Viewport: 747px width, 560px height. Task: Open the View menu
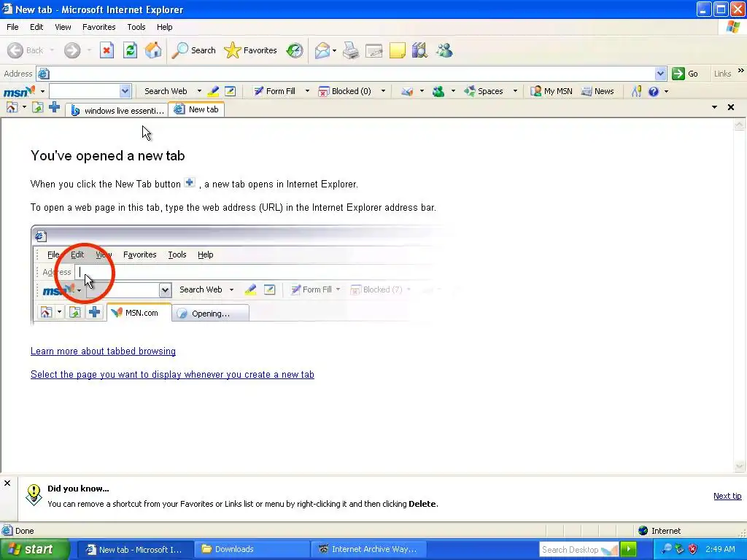(x=63, y=27)
